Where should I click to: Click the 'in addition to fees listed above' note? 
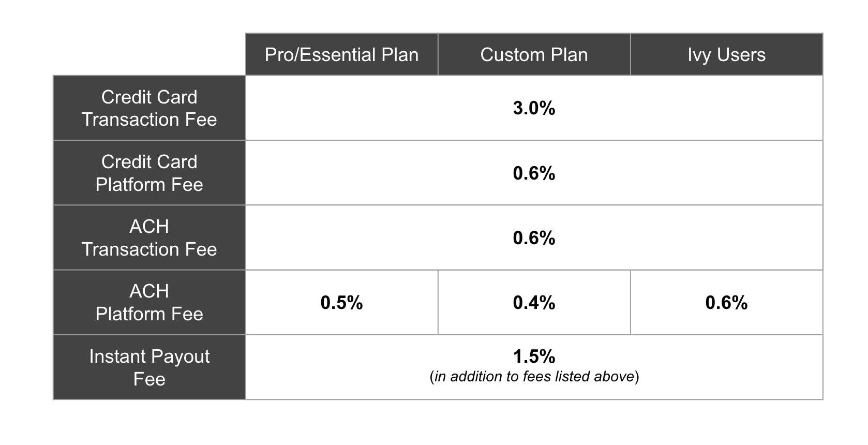point(534,376)
